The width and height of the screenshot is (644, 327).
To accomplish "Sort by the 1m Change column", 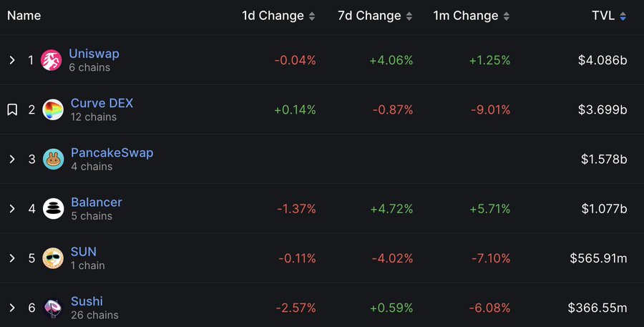I will [x=471, y=16].
